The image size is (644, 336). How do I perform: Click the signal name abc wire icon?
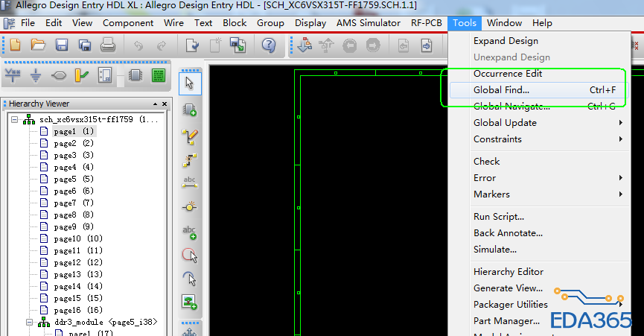tap(189, 183)
